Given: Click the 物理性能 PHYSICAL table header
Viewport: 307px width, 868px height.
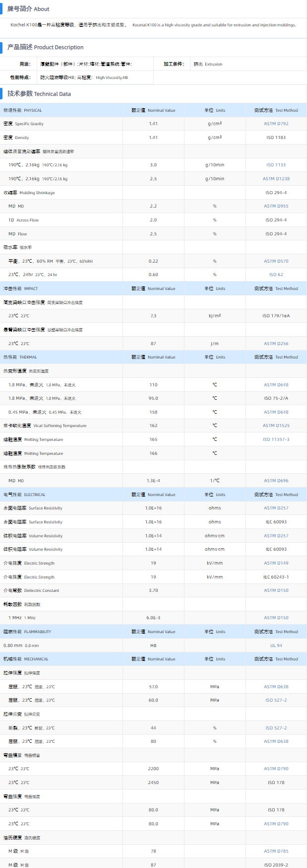Looking at the screenshot, I should click(x=23, y=110).
